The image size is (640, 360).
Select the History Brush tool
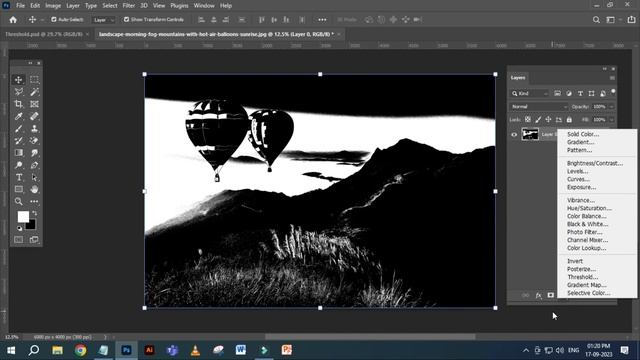[18, 141]
